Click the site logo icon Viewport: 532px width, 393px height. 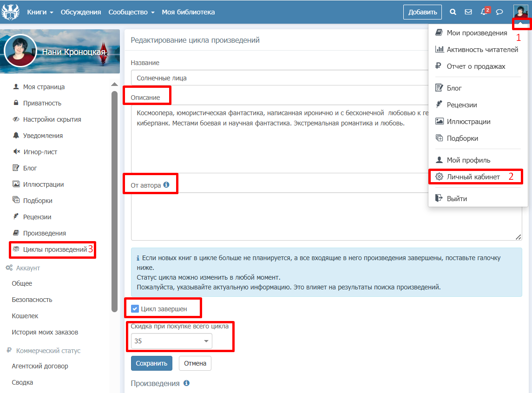[x=10, y=12]
